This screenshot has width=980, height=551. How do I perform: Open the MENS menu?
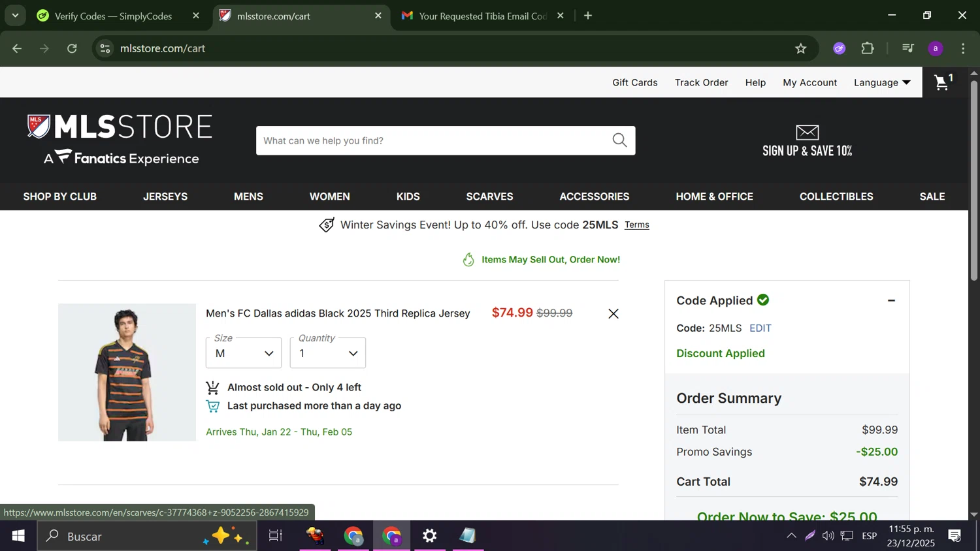249,197
